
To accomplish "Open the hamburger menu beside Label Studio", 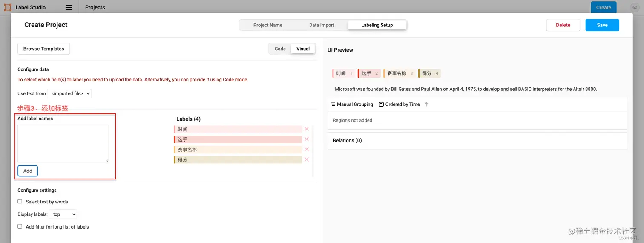I will [x=69, y=7].
